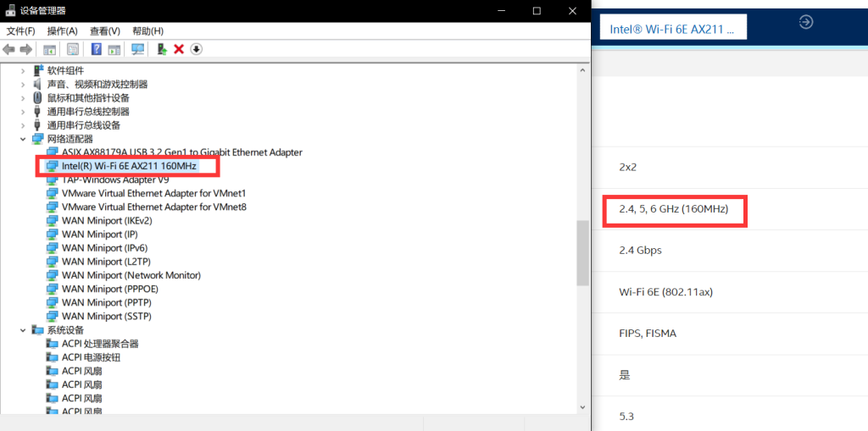Click the back arrow in toolbar
This screenshot has width=868, height=431.
(x=9, y=49)
